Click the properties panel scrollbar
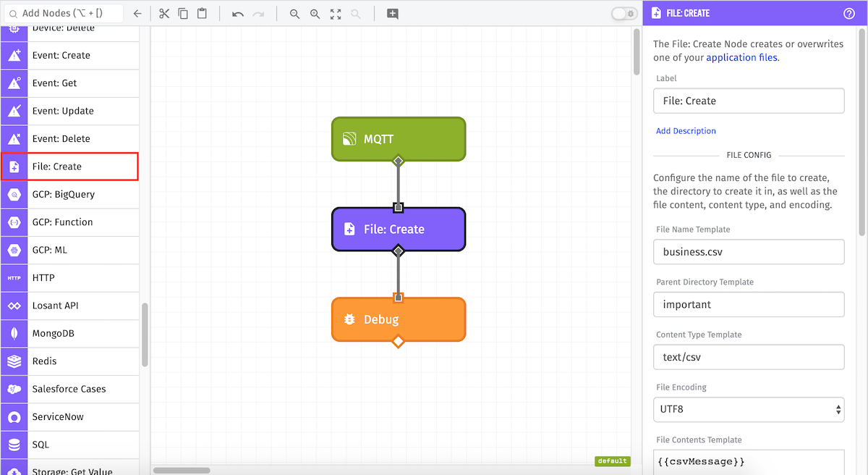This screenshot has height=475, width=868. point(862,133)
